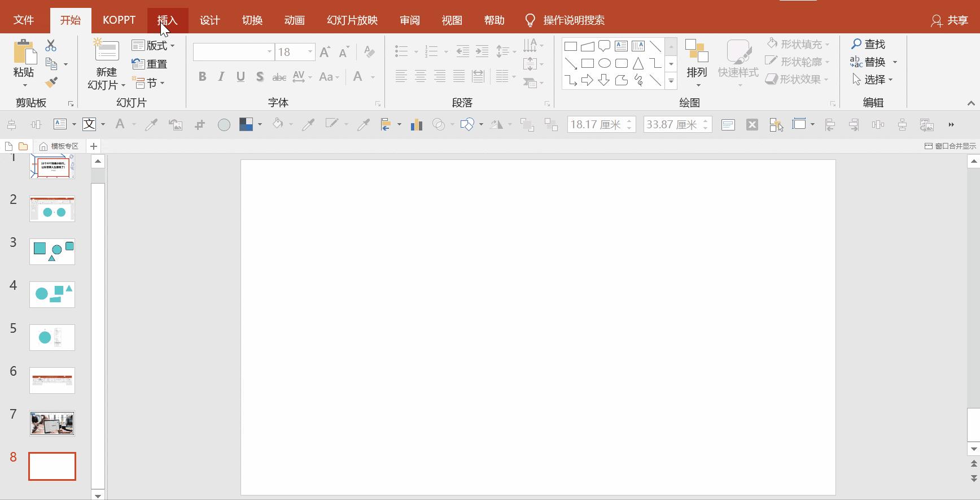Switch to the Design (设计) tab

coord(209,20)
